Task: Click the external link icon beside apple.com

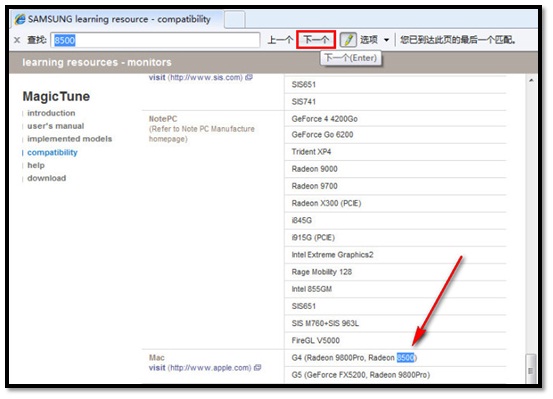Action: pyautogui.click(x=258, y=368)
